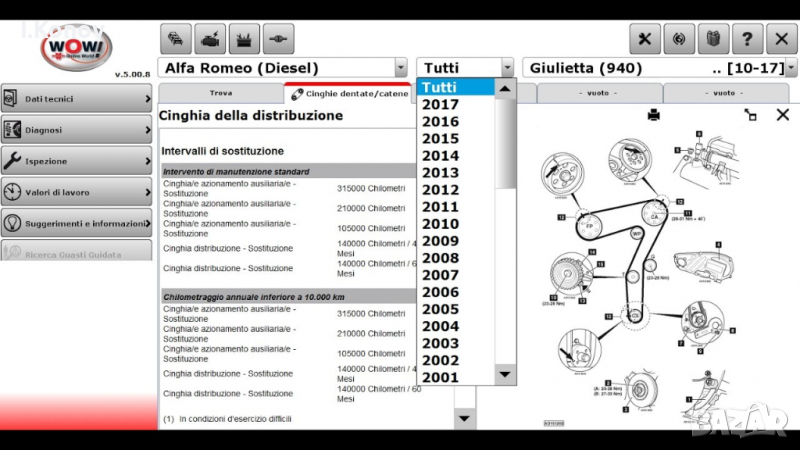Click the engine icon in top toolbar
This screenshot has height=450, width=800.
tap(210, 39)
